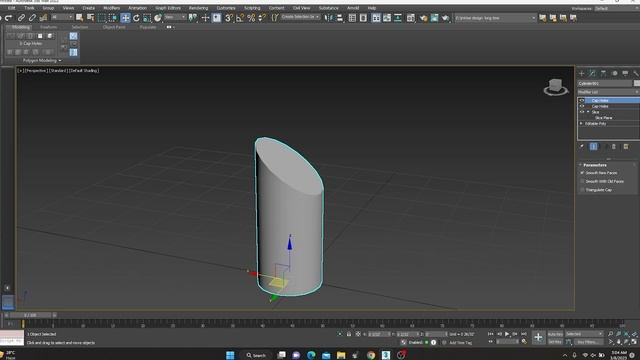Play the animation
This screenshot has width=640, height=360.
coord(507,334)
